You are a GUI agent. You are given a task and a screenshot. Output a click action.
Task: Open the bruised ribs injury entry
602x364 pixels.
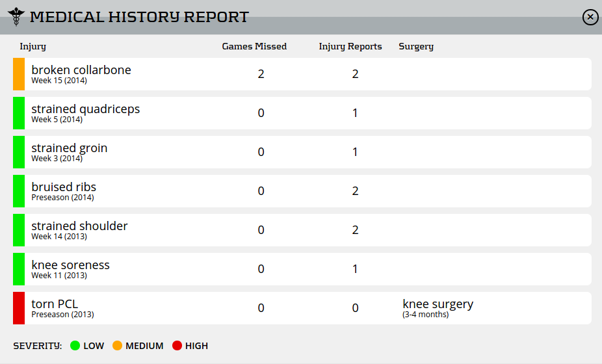click(64, 187)
